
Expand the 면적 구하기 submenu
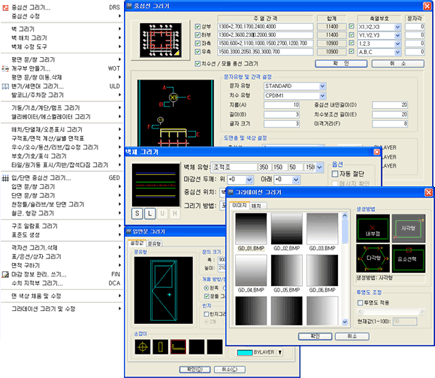[x=61, y=266]
